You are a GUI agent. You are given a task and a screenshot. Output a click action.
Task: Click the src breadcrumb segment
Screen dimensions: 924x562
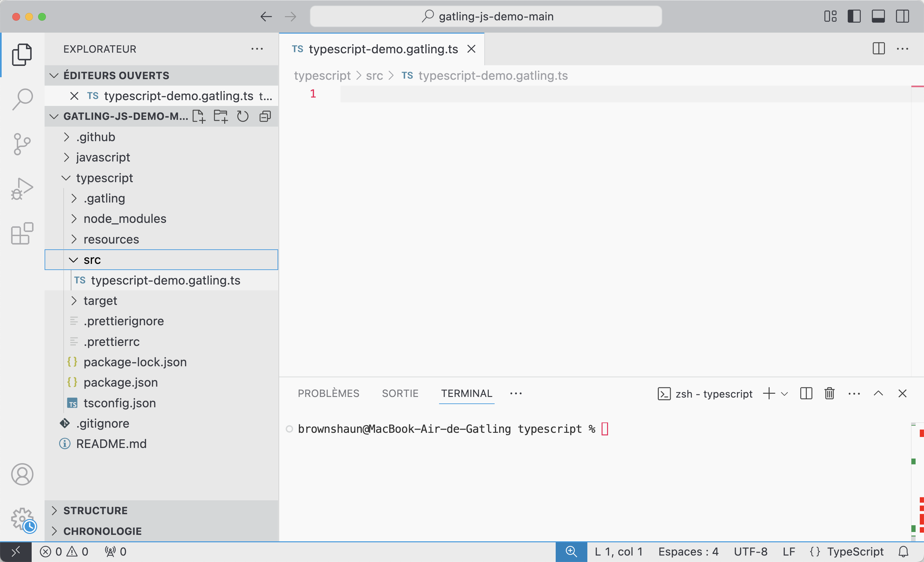[x=374, y=76]
